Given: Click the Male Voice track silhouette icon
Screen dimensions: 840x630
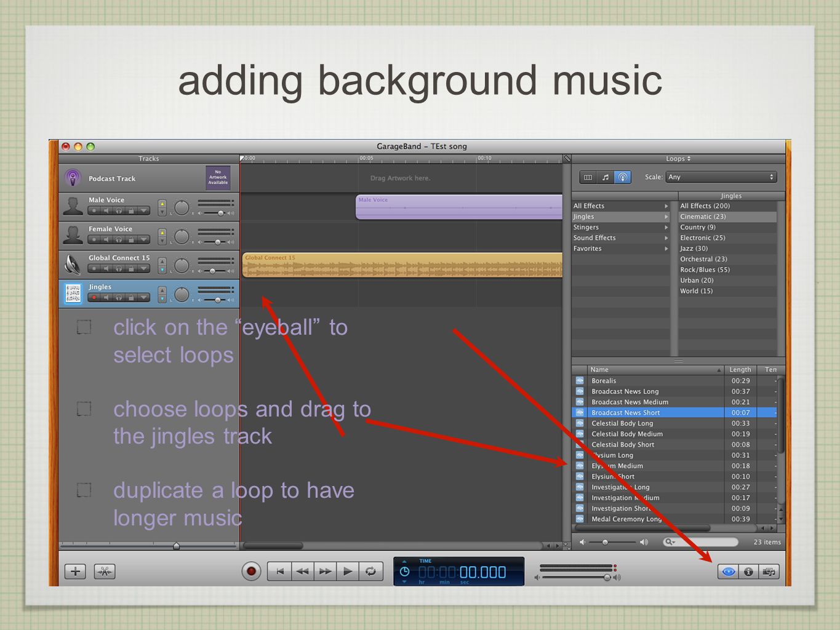Looking at the screenshot, I should click(x=73, y=206).
